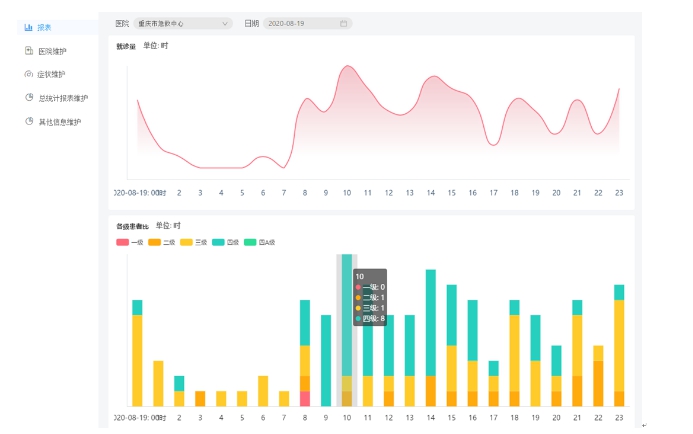Image resolution: width=693 pixels, height=434 pixels.
Task: Click the 症状维护 sidebar icon
Action: click(x=29, y=74)
